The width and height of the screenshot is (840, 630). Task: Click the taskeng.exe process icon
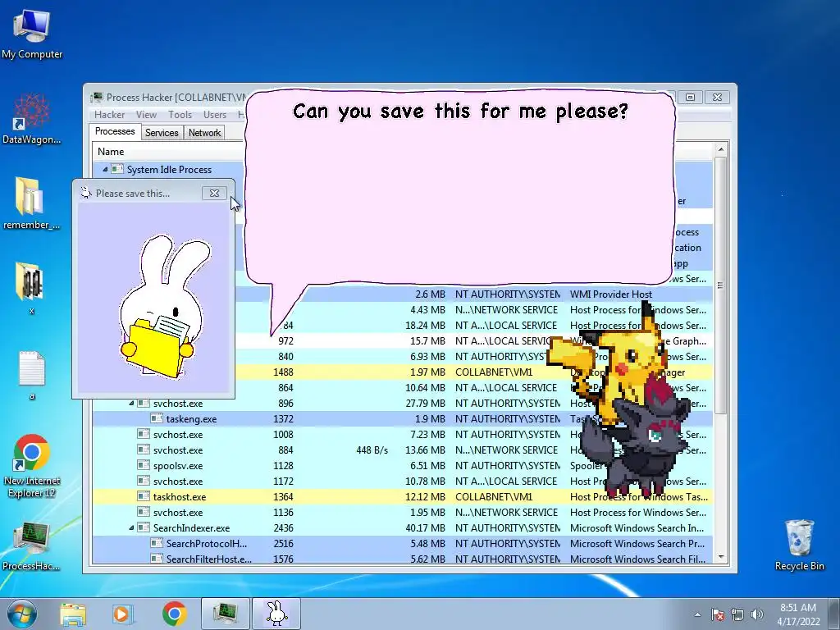157,418
